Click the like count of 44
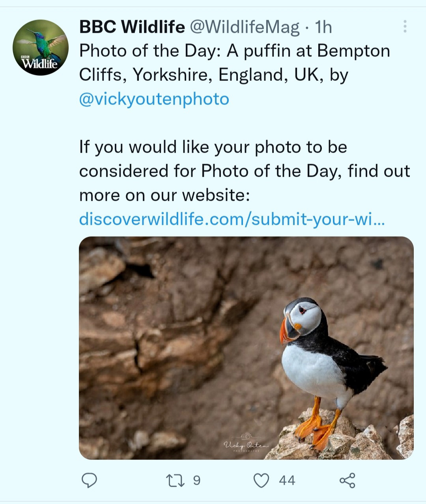The height and width of the screenshot is (504, 426). point(287,480)
